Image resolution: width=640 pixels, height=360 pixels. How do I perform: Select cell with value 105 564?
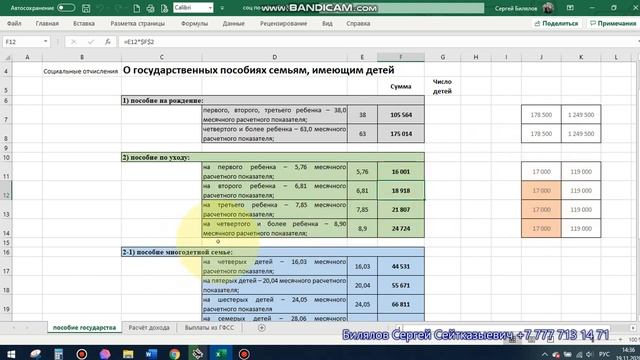point(401,115)
